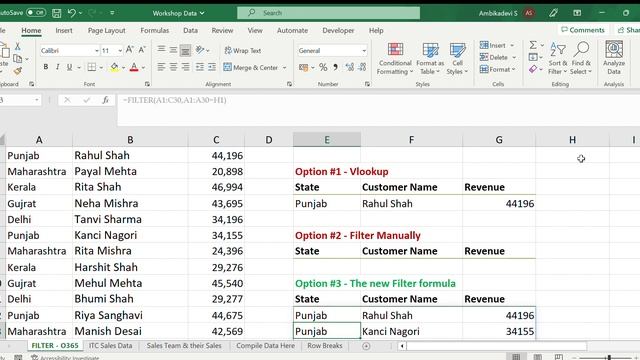The height and width of the screenshot is (360, 640).
Task: Open Conditional Formatting menu
Action: click(395, 58)
